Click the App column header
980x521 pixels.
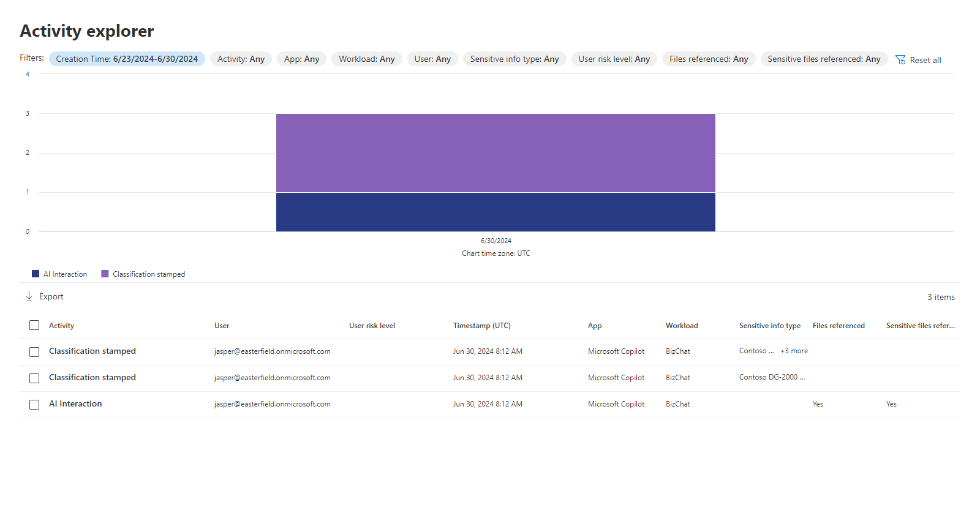(595, 326)
